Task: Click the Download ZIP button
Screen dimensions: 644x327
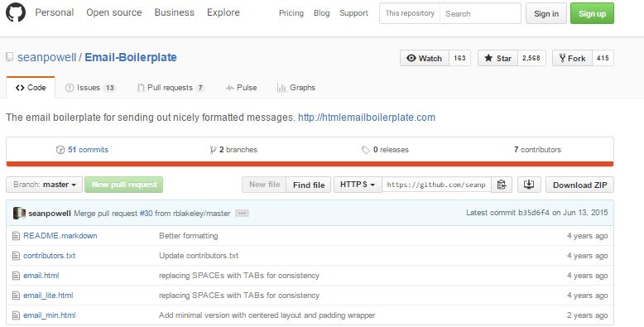Action: point(580,185)
